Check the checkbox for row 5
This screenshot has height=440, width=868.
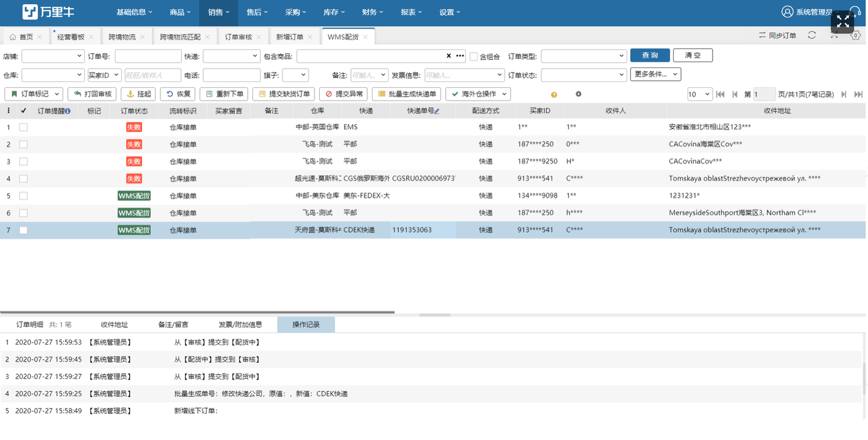tap(23, 196)
